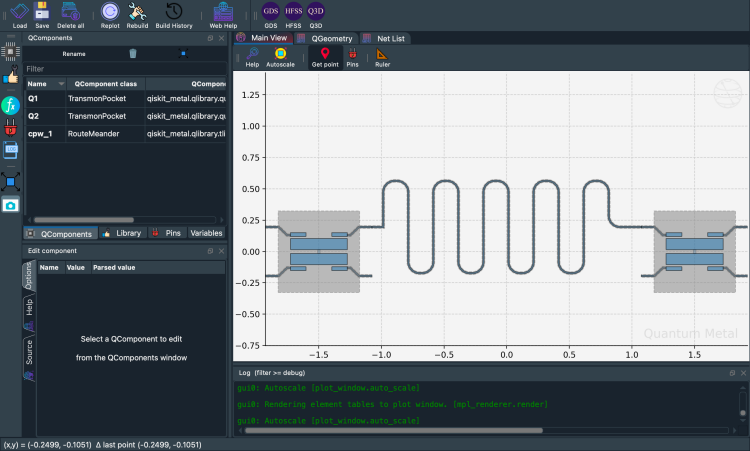Float the Edit component panel
This screenshot has width=750, height=451.
[x=210, y=251]
